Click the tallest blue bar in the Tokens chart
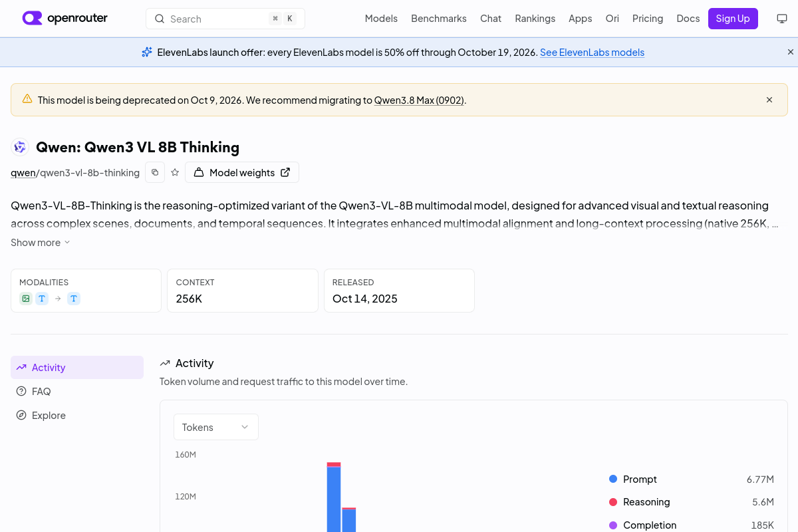The image size is (798, 532). click(334, 499)
